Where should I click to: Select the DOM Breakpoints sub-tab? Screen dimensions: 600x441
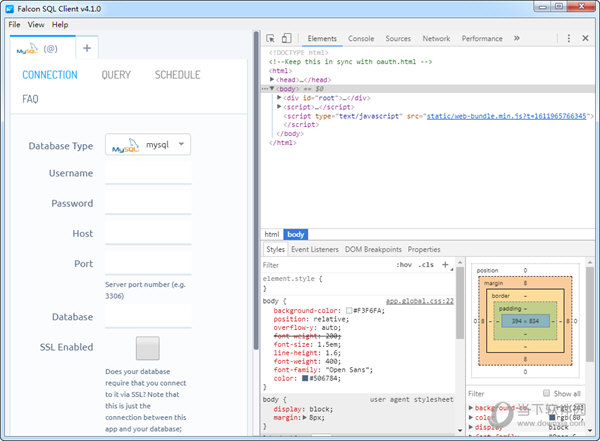click(373, 249)
